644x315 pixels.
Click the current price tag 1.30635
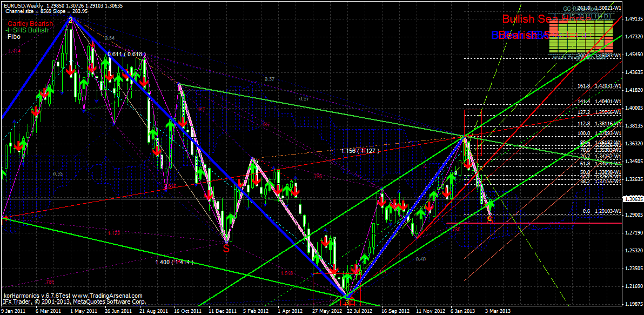pos(633,199)
